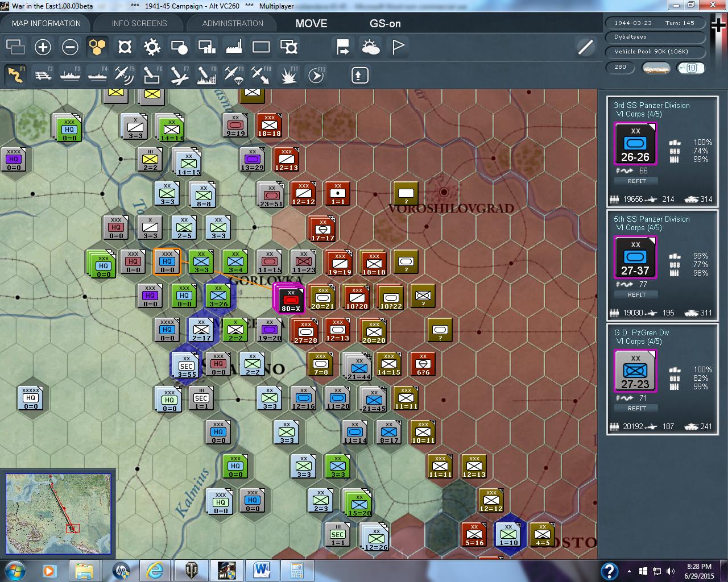Viewport: 728px width, 582px height.
Task: Select F2 rail move mode
Action: click(x=43, y=75)
